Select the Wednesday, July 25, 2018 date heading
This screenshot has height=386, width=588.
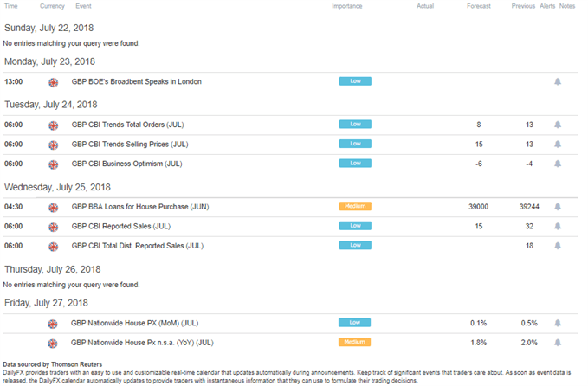(x=57, y=188)
